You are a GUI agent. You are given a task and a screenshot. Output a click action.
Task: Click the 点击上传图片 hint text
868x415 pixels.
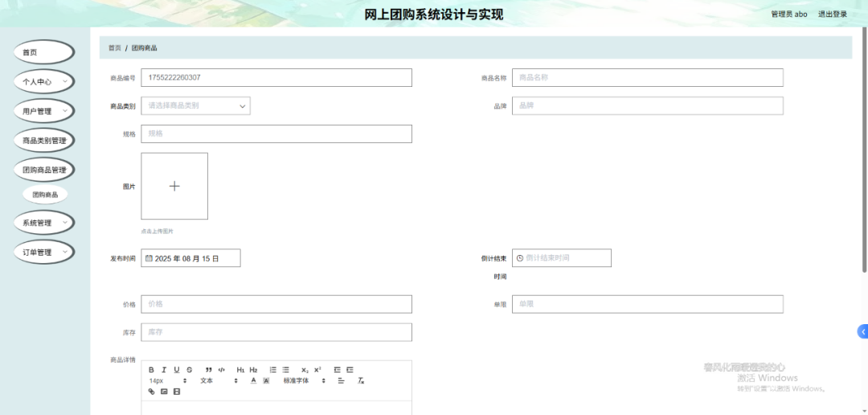click(158, 231)
